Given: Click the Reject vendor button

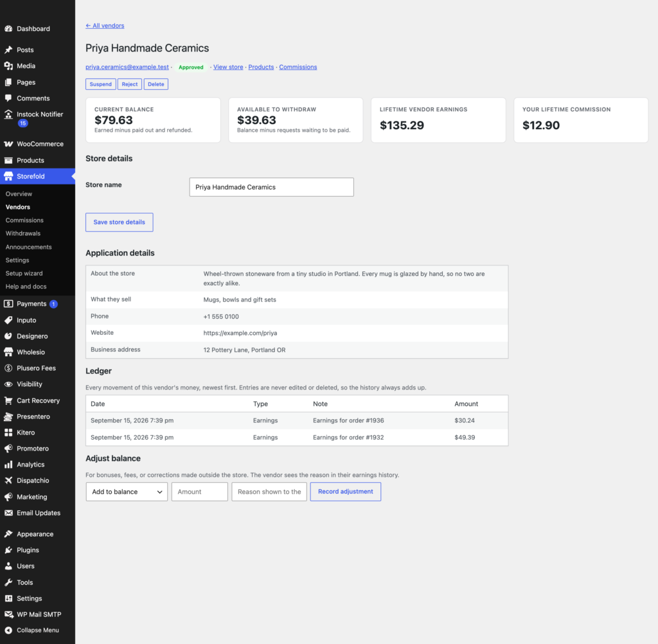Looking at the screenshot, I should coord(130,84).
